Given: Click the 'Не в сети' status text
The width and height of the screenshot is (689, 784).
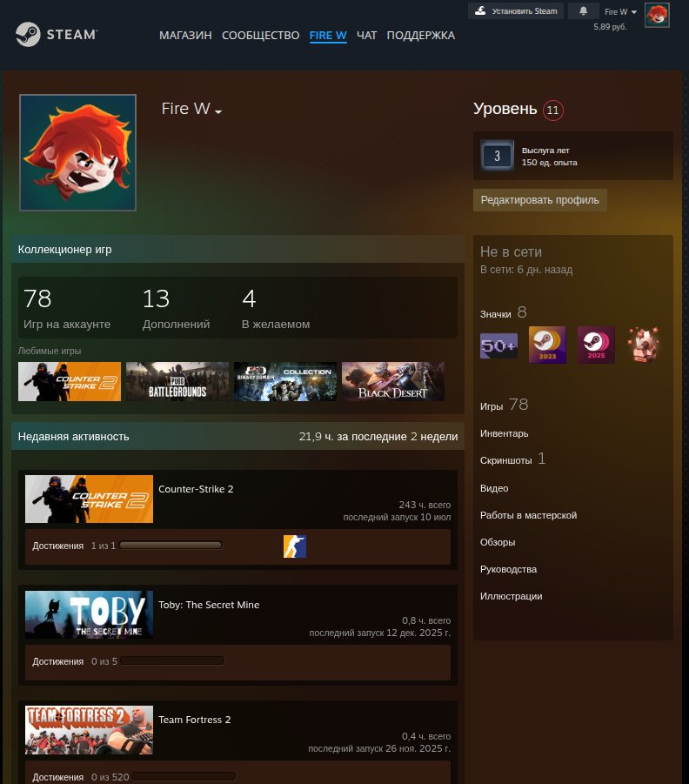Looking at the screenshot, I should pos(511,251).
